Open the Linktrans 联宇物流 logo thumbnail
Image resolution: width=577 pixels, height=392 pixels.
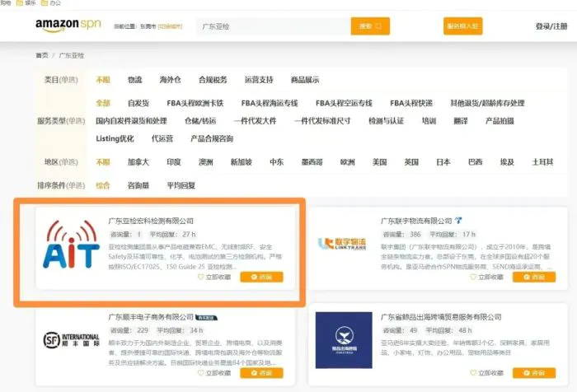pyautogui.click(x=342, y=244)
